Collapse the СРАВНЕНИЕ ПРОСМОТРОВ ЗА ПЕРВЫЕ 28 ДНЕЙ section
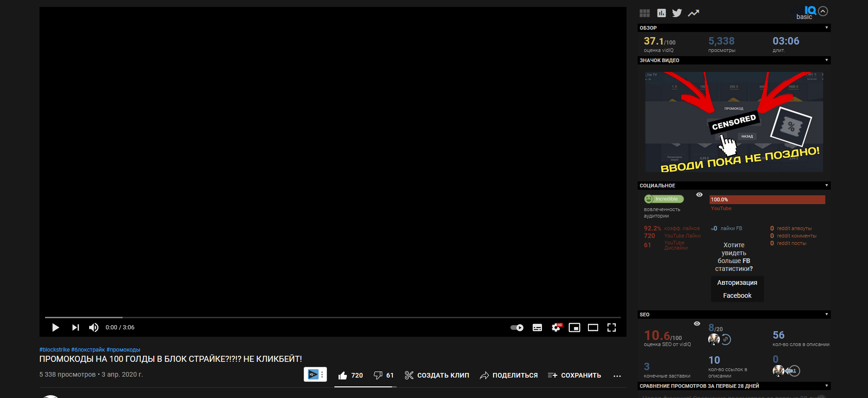The height and width of the screenshot is (398, 868). coord(826,386)
